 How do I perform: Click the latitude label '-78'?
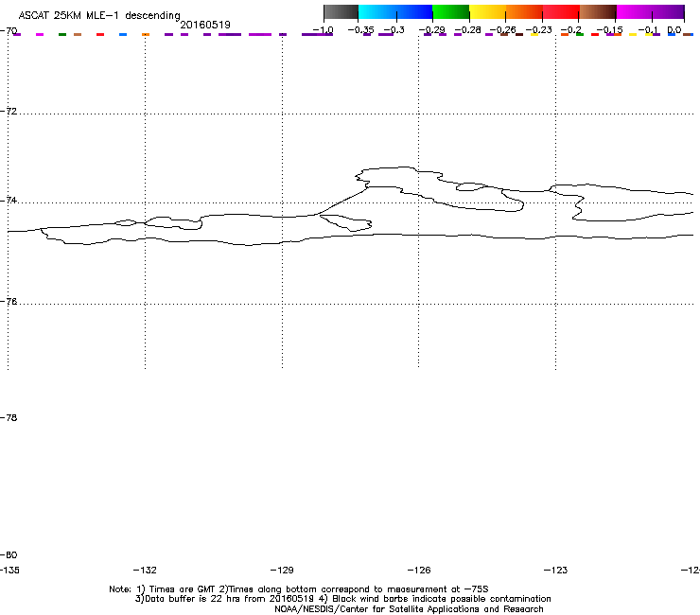click(x=9, y=417)
